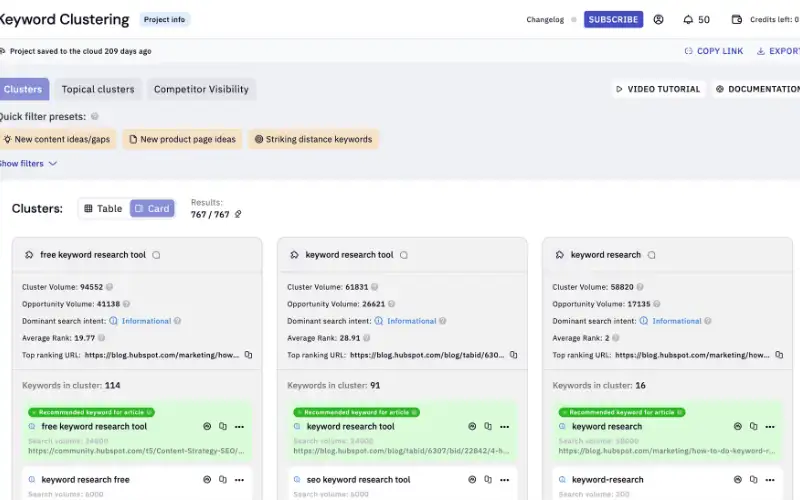Click circle icon beside keyword research tool card title
The image size is (800, 500).
click(x=404, y=255)
